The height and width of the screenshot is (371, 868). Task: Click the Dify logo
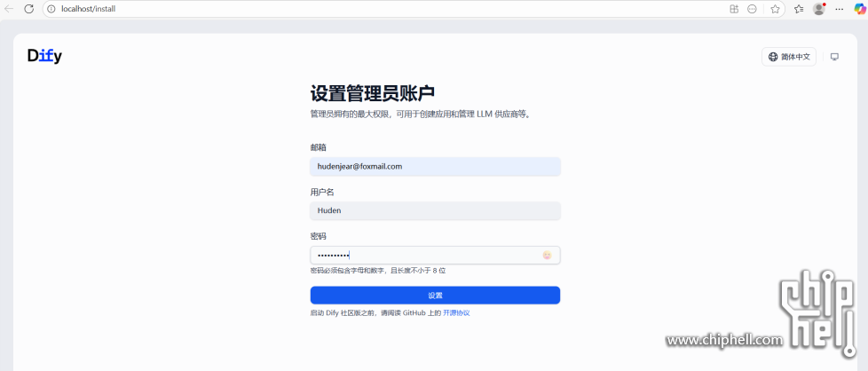[x=45, y=56]
